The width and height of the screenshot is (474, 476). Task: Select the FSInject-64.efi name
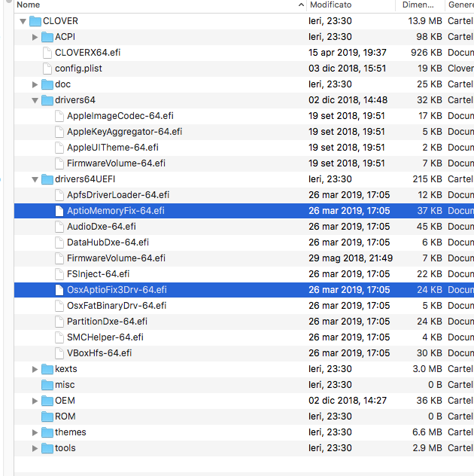98,274
